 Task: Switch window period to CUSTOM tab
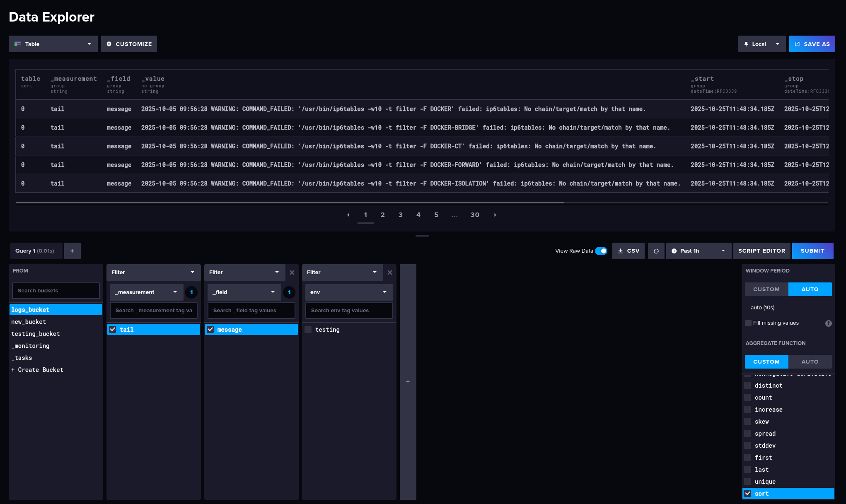click(766, 289)
